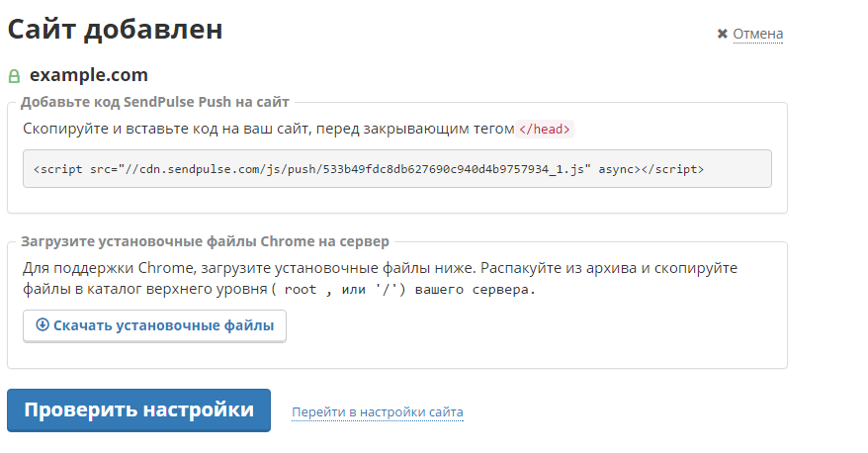This screenshot has height=453, width=868.
Task: Click the red </head> tag badge
Action: pyautogui.click(x=546, y=129)
